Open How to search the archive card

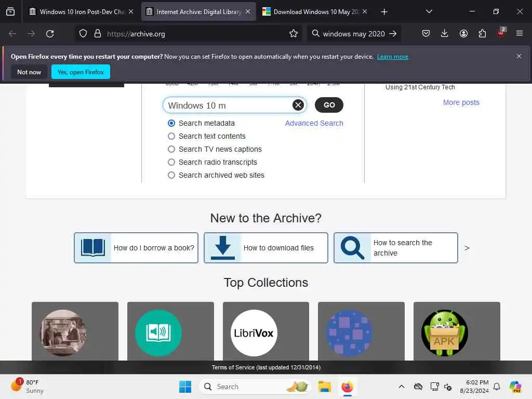click(x=396, y=248)
